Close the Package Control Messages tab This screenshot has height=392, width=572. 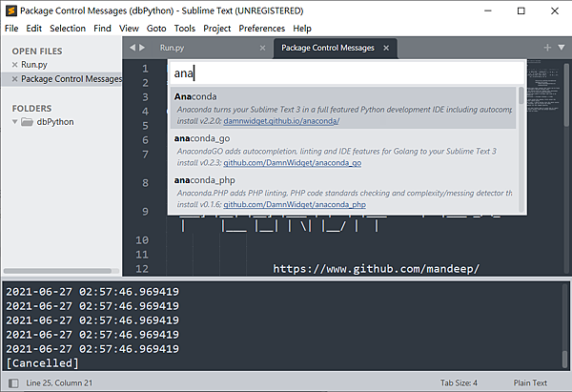click(x=384, y=47)
